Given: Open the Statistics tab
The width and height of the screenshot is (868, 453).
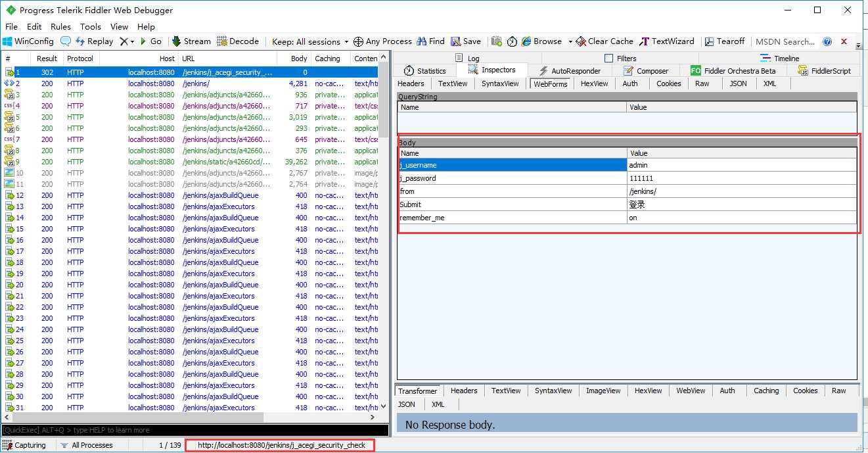Looking at the screenshot, I should [x=424, y=70].
